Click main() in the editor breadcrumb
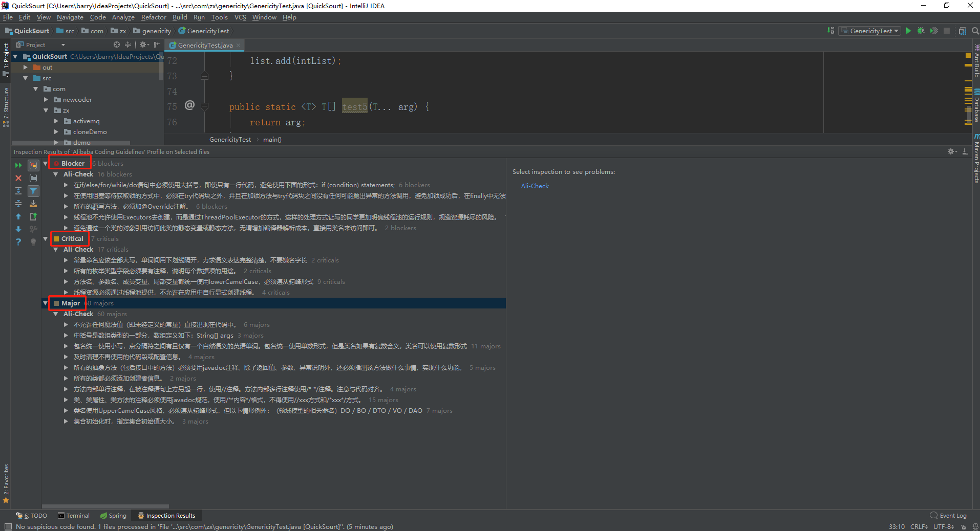980x531 pixels. (x=272, y=139)
